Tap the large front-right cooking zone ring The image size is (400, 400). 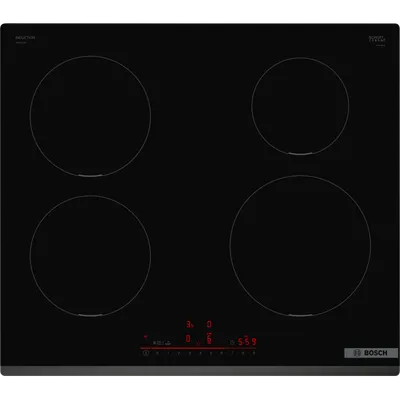click(x=300, y=246)
